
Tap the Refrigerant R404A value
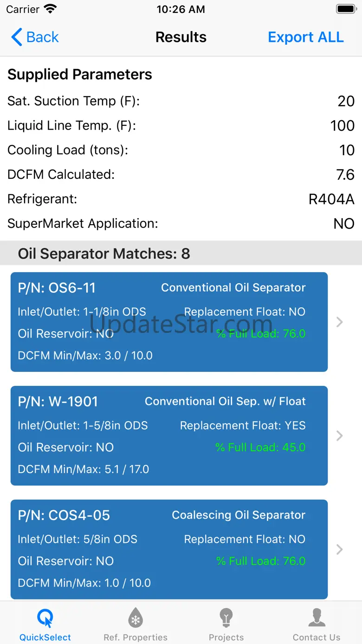(x=331, y=199)
